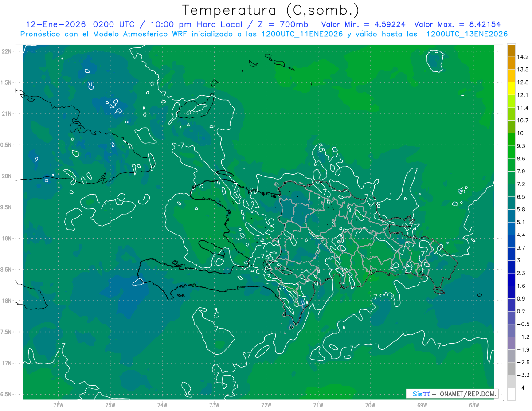Click the 69W longitude axis label
The height and width of the screenshot is (411, 532).
(x=422, y=405)
